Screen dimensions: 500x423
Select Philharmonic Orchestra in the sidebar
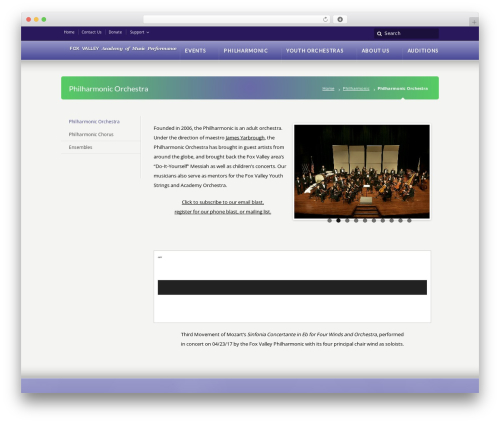coord(94,121)
